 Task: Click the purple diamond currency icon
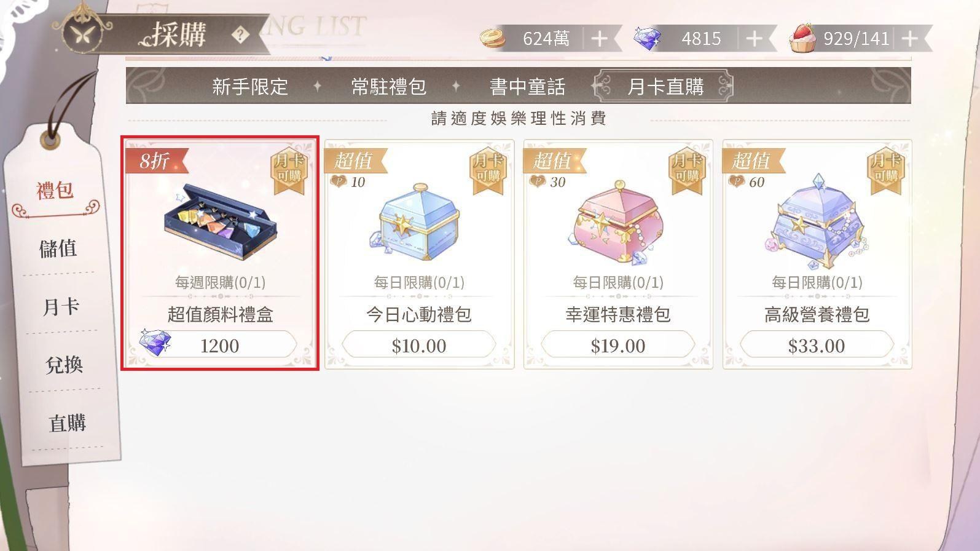point(647,38)
